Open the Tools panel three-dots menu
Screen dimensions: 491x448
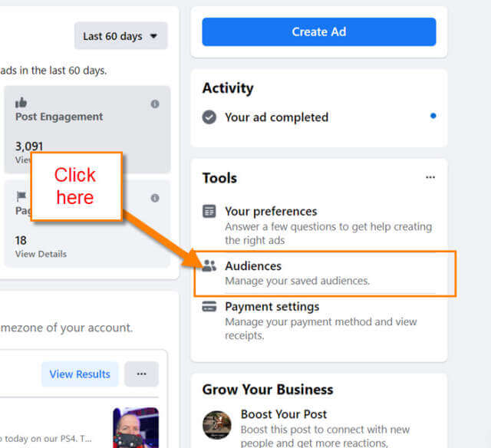tap(430, 177)
